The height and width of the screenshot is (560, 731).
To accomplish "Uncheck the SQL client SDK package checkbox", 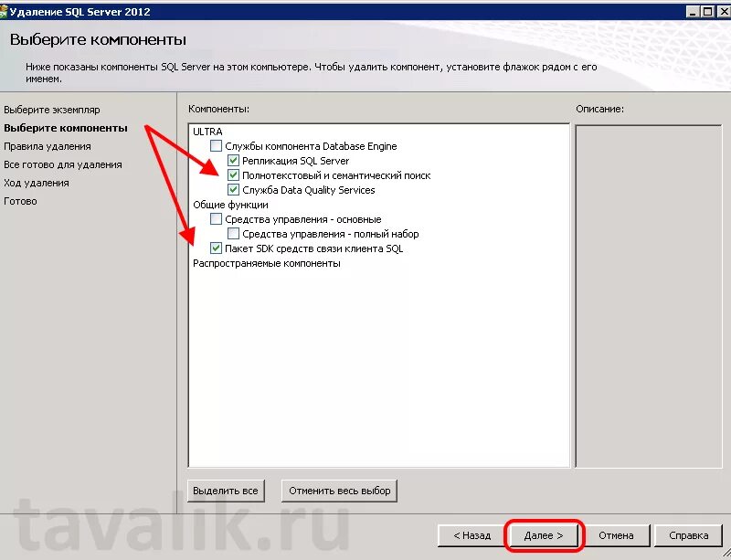I will click(x=216, y=248).
